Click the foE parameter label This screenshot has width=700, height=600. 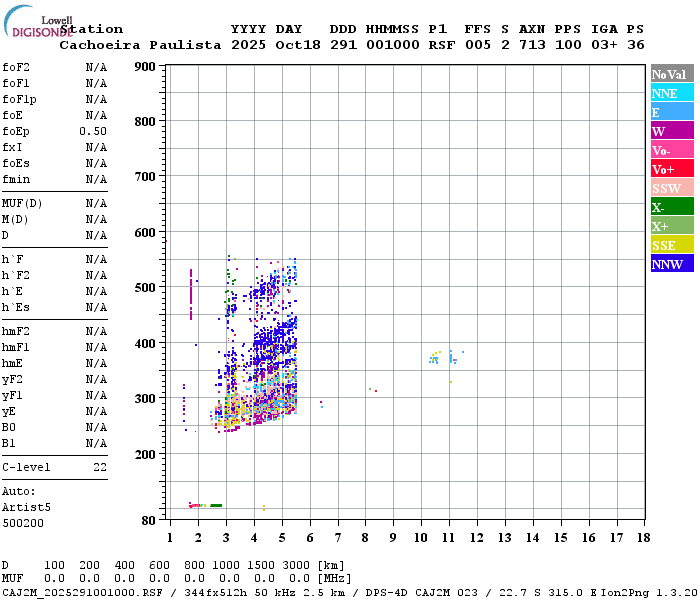point(12,116)
